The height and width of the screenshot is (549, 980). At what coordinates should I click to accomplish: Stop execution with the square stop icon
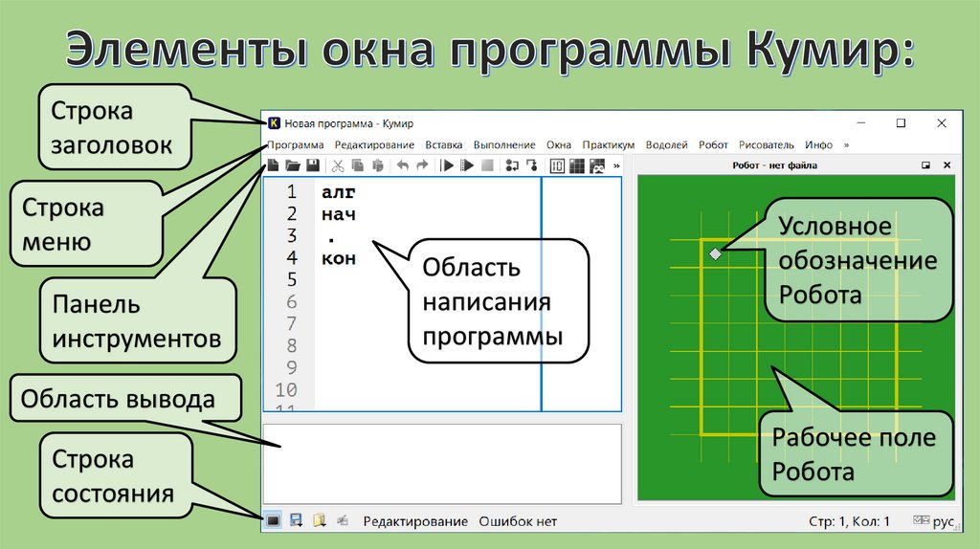coord(487,165)
